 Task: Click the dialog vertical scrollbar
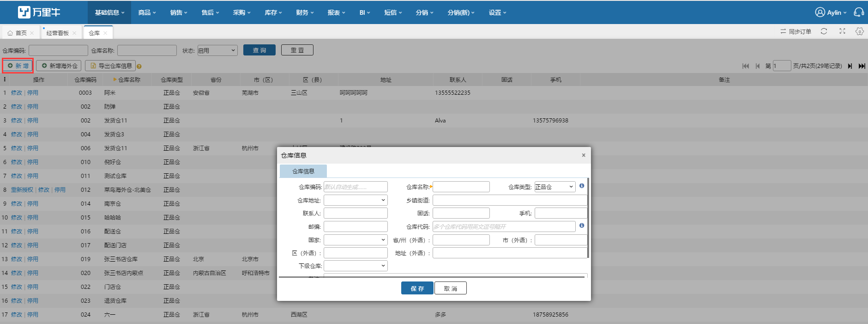pos(588,218)
